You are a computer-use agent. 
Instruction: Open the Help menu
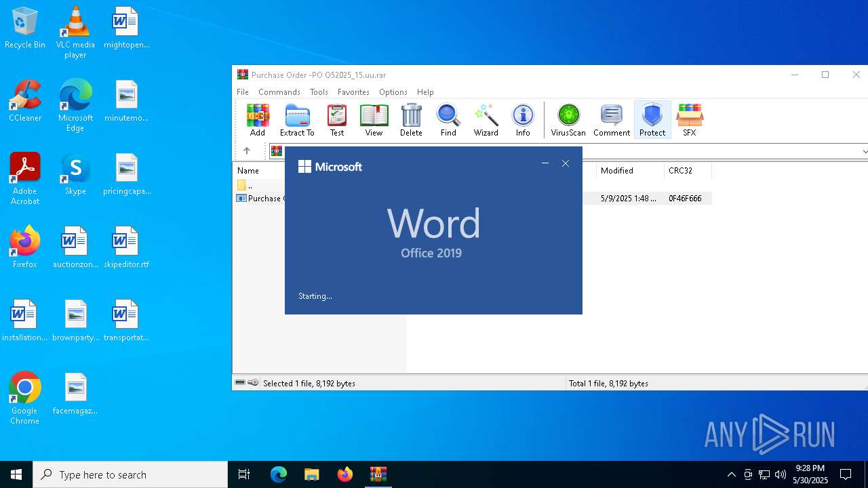(425, 92)
